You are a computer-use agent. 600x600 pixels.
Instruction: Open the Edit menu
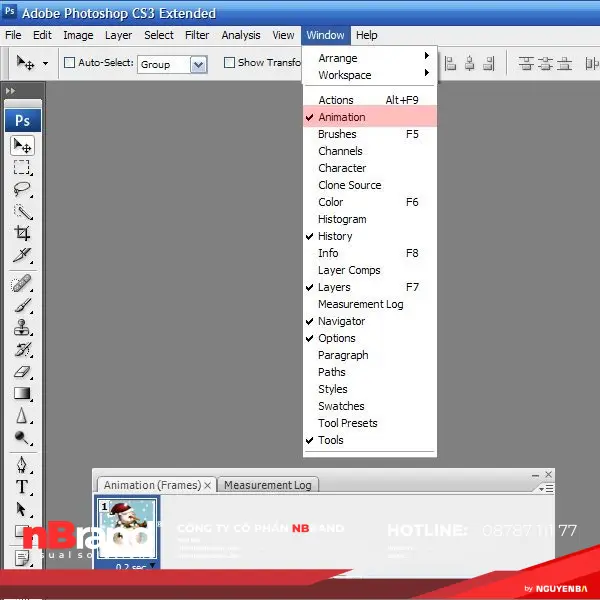tap(42, 35)
